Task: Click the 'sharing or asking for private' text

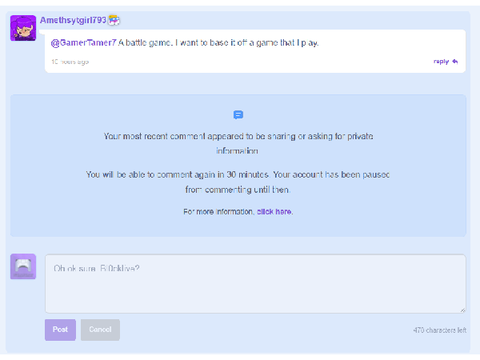Action: pos(320,136)
